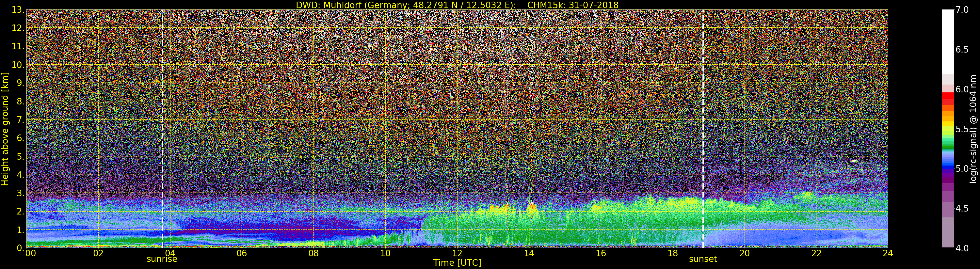Click the "sunset" label below the time axis

coord(703,259)
